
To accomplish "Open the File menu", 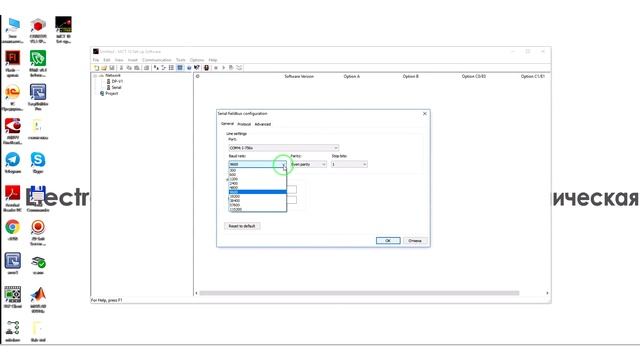I will [x=96, y=60].
